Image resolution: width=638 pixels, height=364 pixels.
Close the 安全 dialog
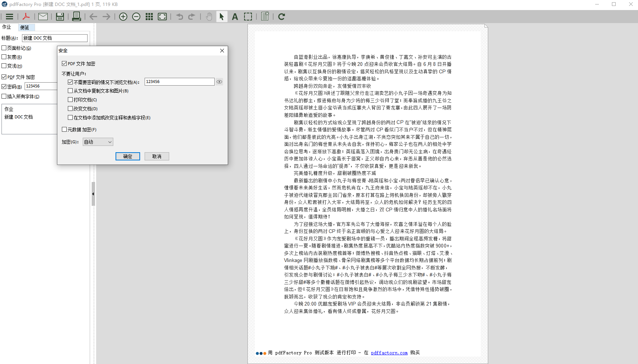222,51
